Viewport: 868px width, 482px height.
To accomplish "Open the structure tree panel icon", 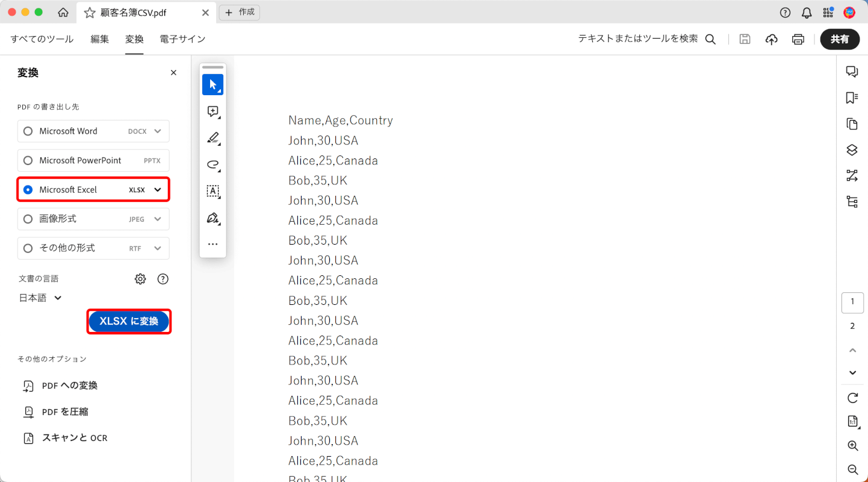I will [x=852, y=202].
